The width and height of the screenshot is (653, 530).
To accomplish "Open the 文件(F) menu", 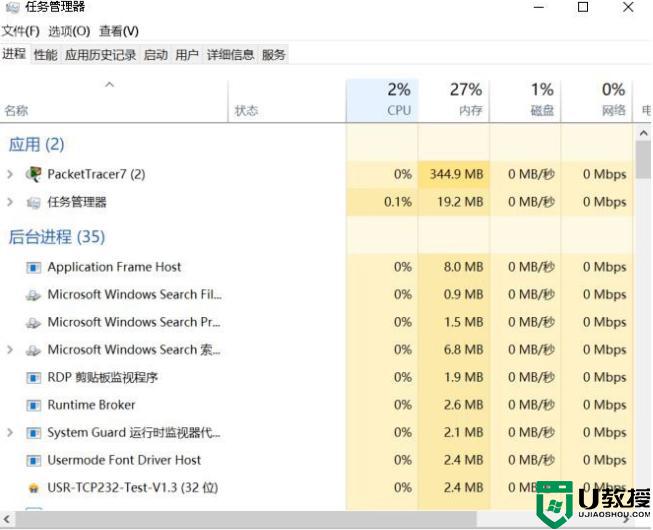I will 21,31.
